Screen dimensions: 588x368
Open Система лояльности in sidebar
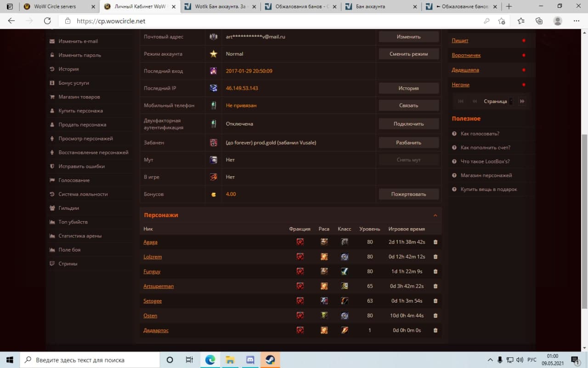(83, 194)
